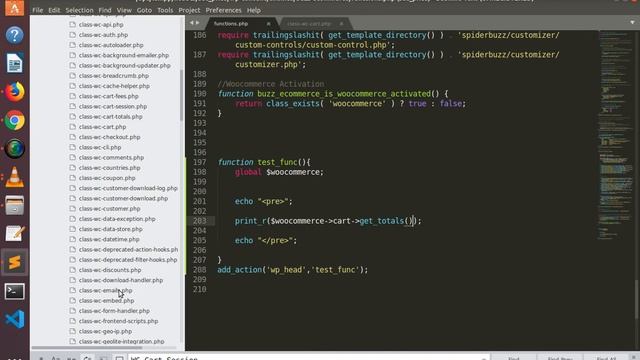The image size is (640, 360).
Task: Open class-wc-api.php in the sidebar
Action: pyautogui.click(x=101, y=24)
